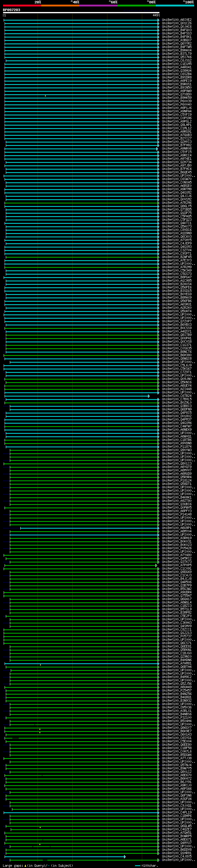This screenshot has height=868, width=197.
Task: Open hit UniRef100_B9HAX4
Action: coord(176,50)
